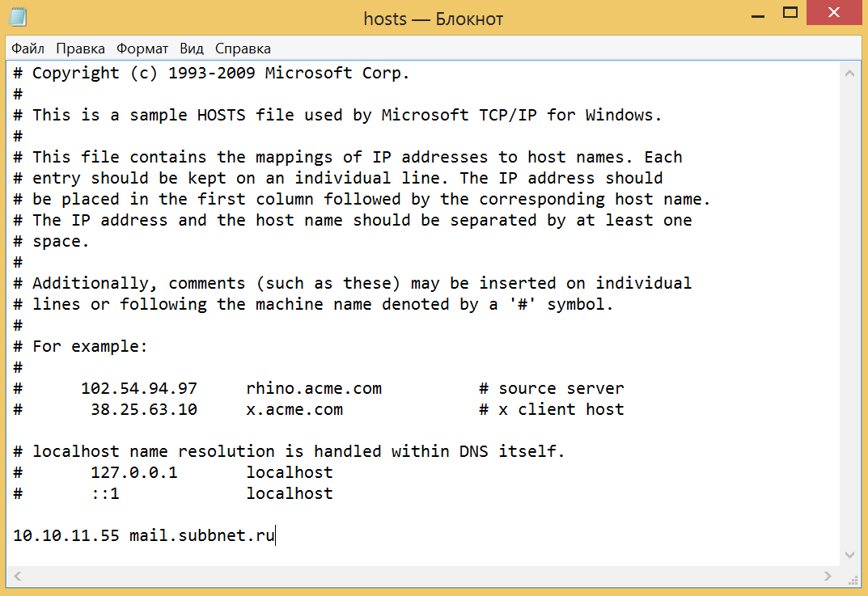Place cursor in mail.subbnet.ru hostname

tap(202, 535)
